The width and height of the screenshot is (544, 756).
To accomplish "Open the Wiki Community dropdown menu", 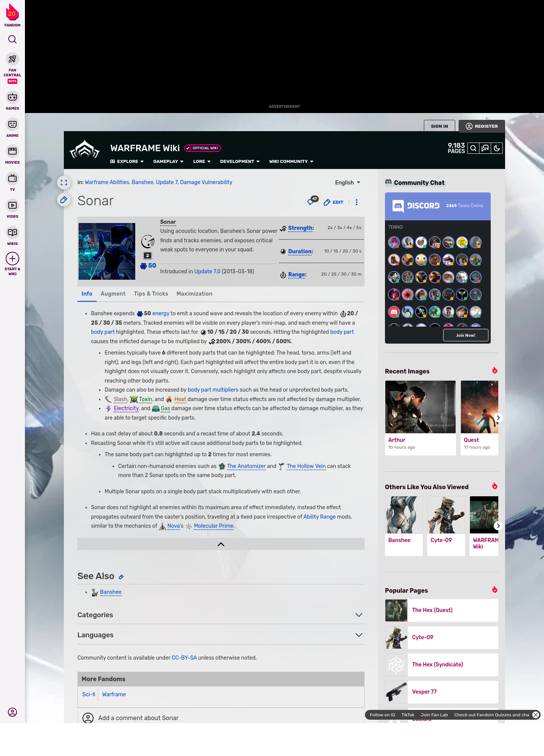I will [x=291, y=161].
